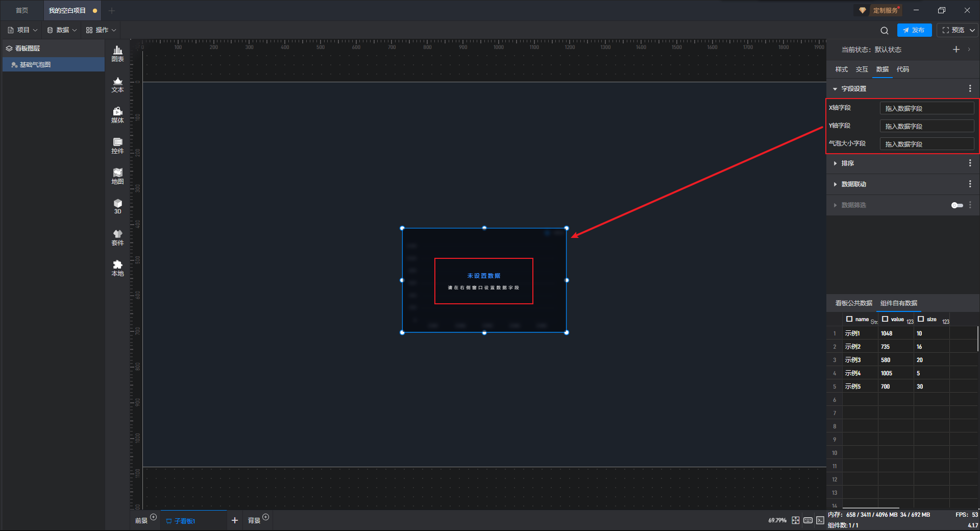Select the 基础气泡图 layer
980x531 pixels.
click(x=54, y=64)
